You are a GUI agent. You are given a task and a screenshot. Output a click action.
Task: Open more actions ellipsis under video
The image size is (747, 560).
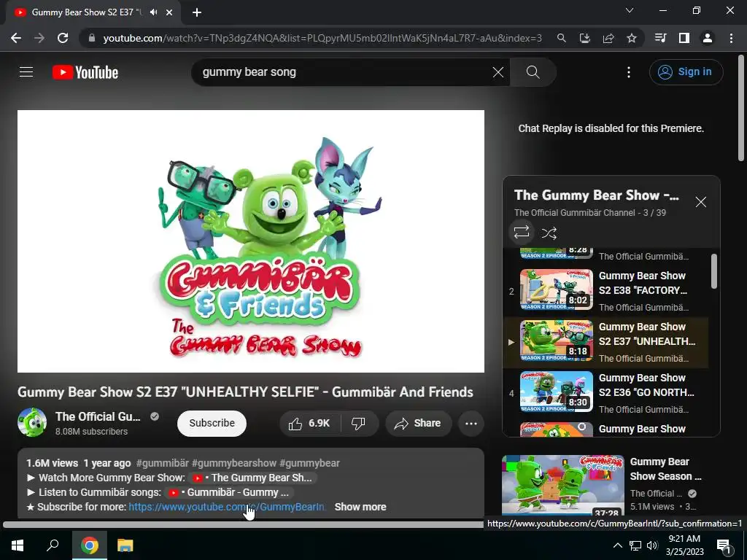point(471,423)
